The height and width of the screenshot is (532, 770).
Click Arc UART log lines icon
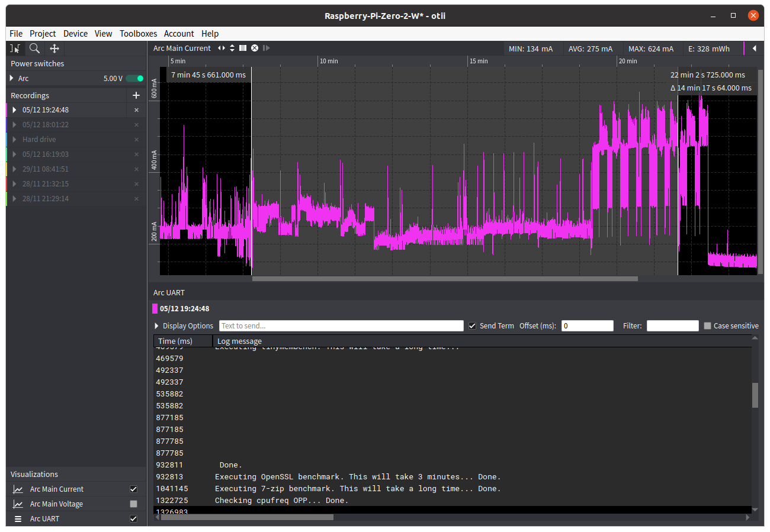click(18, 519)
